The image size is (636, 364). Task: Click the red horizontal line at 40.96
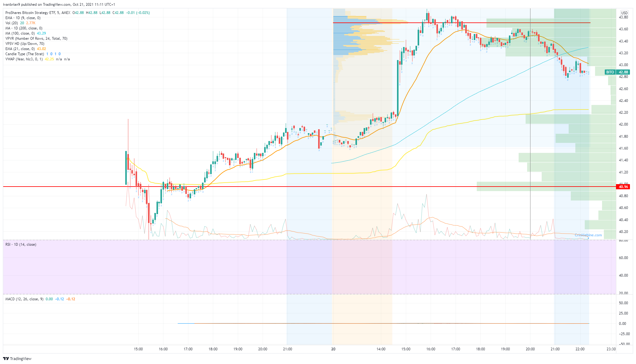(309, 187)
